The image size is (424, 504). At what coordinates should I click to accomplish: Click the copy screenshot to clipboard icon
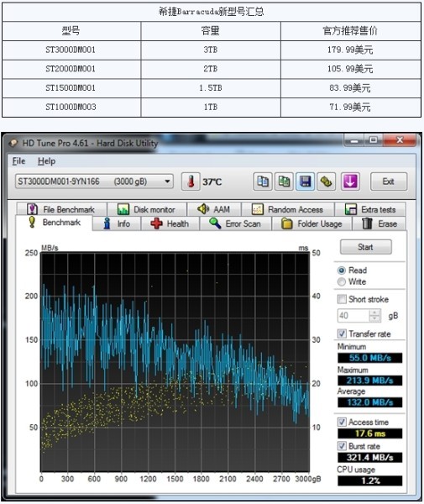284,181
